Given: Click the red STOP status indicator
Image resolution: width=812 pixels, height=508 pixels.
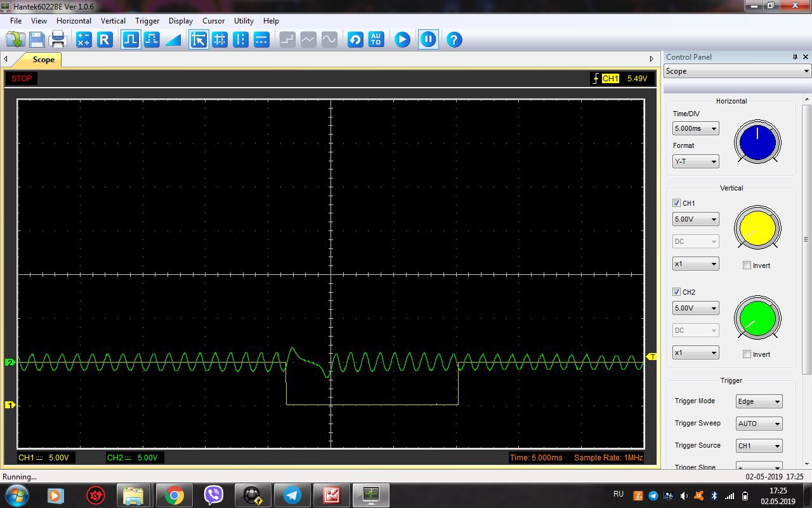Looking at the screenshot, I should pyautogui.click(x=22, y=79).
